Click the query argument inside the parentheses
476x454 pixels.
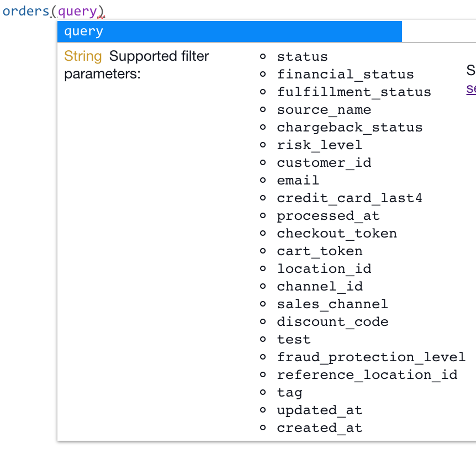(77, 11)
